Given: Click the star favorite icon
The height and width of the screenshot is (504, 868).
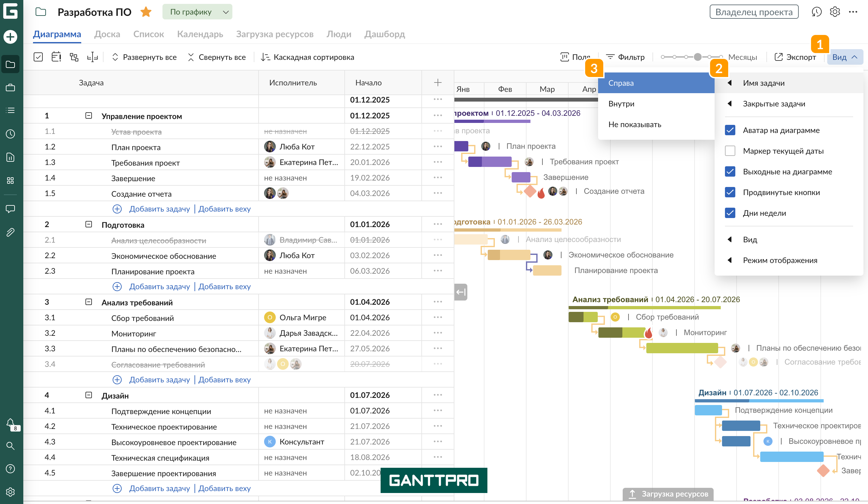Looking at the screenshot, I should (146, 12).
